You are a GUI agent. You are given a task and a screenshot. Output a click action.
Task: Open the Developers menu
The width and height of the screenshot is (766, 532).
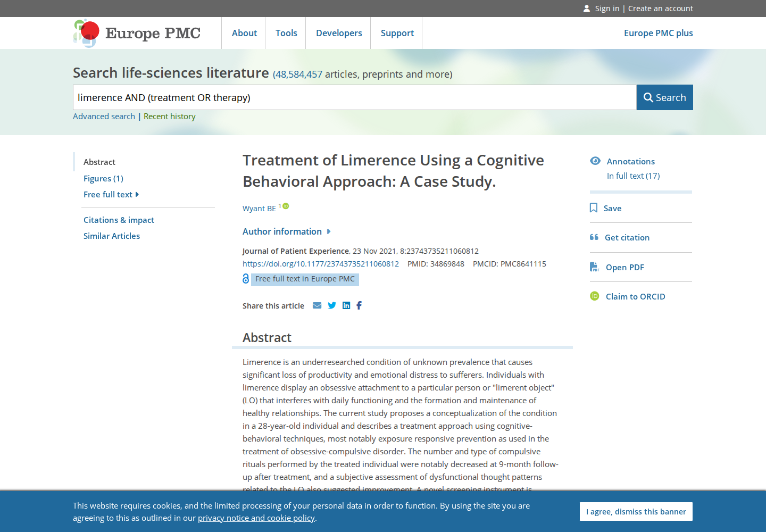point(339,33)
